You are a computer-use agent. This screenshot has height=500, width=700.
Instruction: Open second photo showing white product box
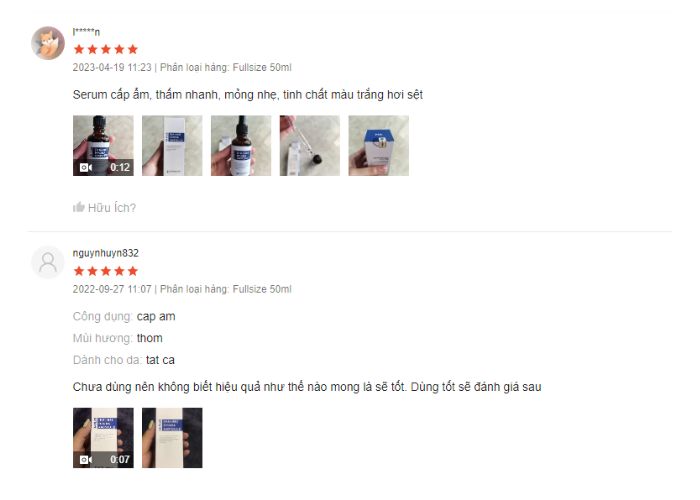pos(172,146)
